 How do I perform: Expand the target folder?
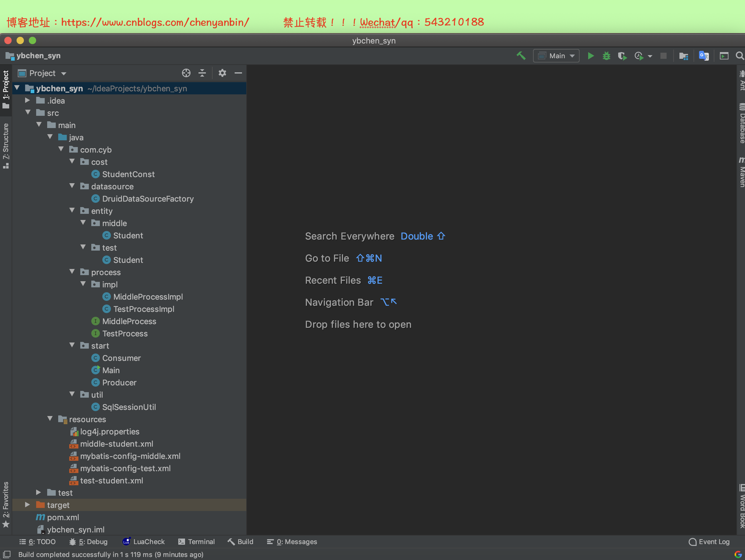pos(28,505)
